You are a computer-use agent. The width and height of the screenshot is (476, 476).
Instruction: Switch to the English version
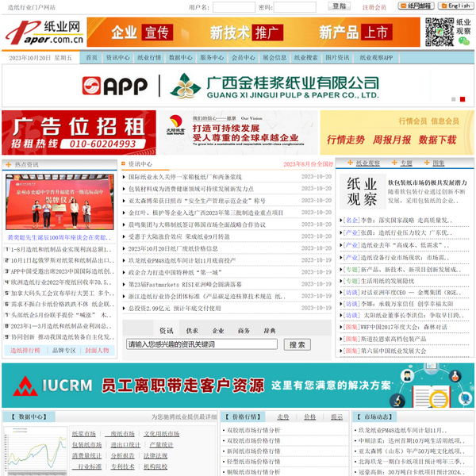click(x=455, y=6)
